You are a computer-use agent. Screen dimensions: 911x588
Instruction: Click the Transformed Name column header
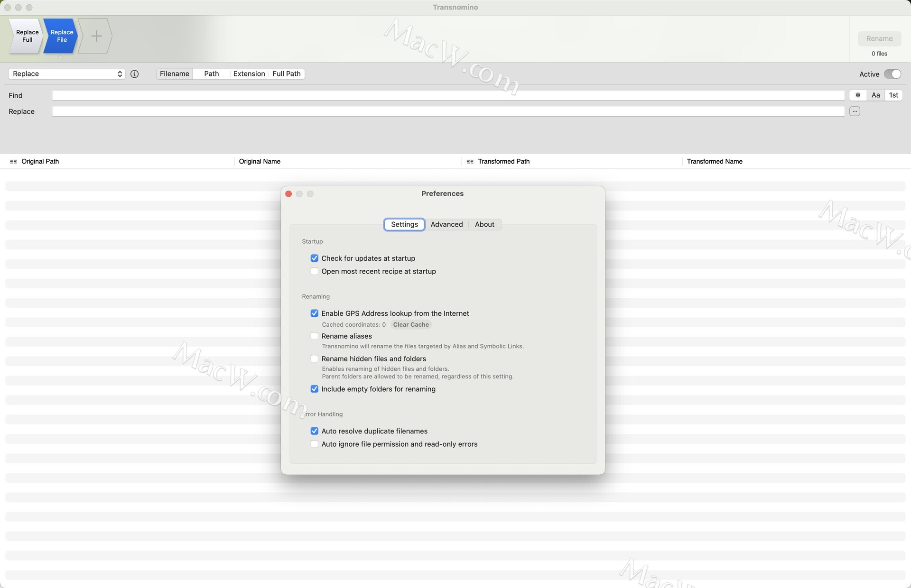715,162
